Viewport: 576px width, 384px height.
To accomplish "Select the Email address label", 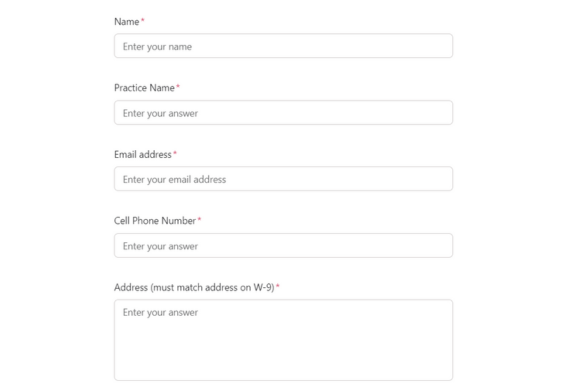I will click(143, 154).
